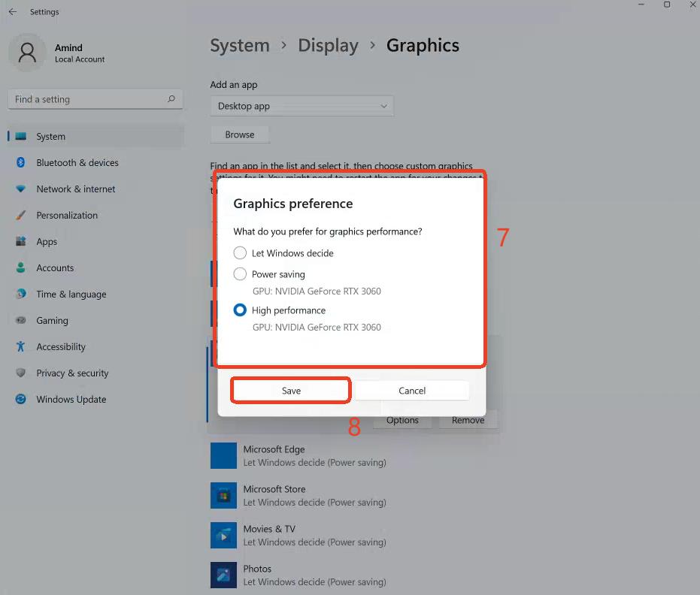Open Windows Update from sidebar
The width and height of the screenshot is (700, 595).
[x=71, y=400]
